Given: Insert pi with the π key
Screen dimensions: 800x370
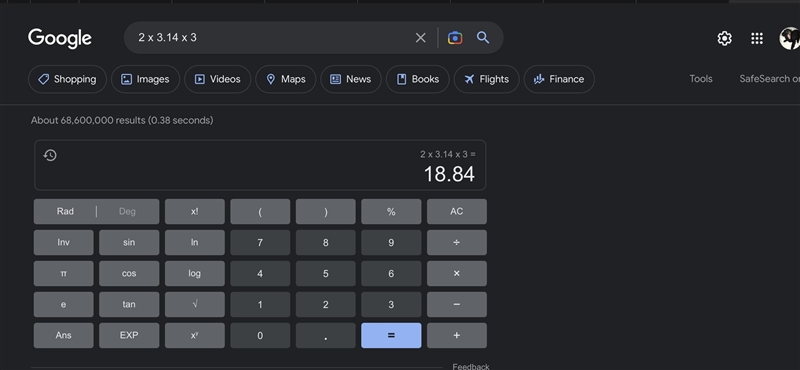Looking at the screenshot, I should coord(63,274).
